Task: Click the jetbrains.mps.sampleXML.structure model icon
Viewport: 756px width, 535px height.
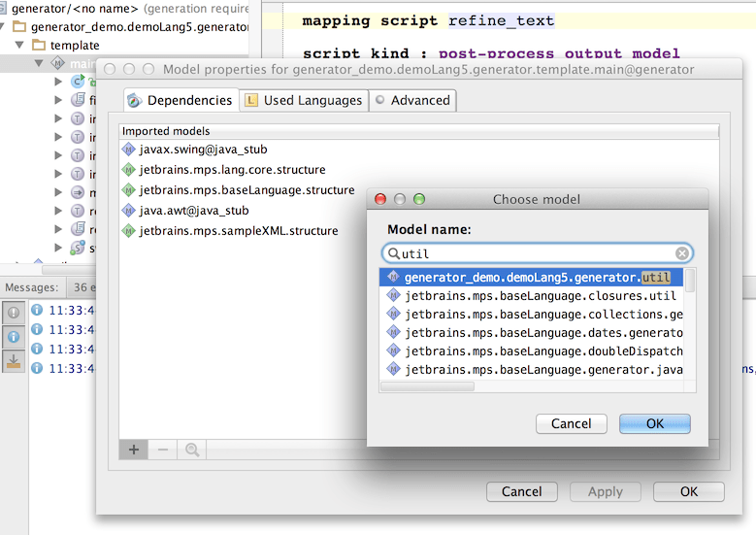Action: [x=129, y=231]
